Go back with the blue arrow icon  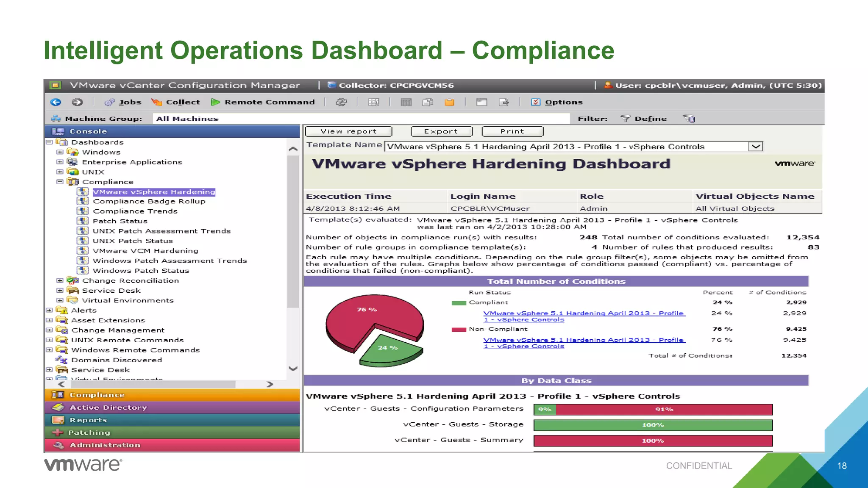pos(56,102)
